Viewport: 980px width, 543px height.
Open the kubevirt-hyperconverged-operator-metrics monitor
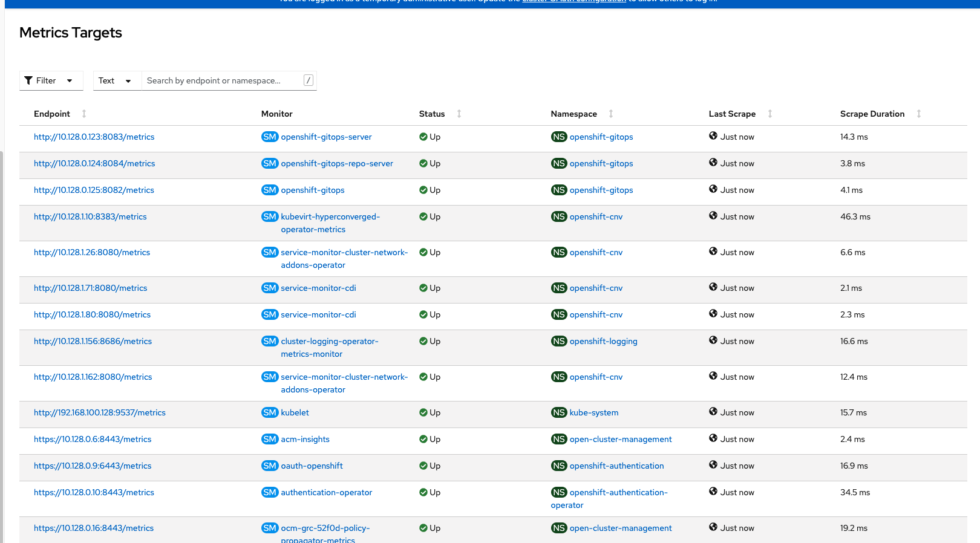330,216
